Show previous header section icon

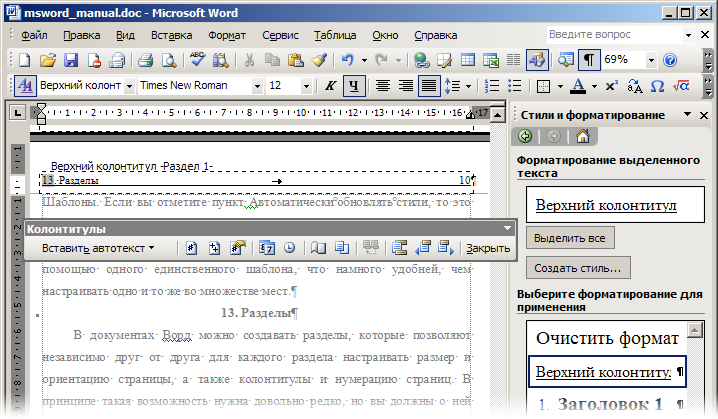click(x=422, y=248)
